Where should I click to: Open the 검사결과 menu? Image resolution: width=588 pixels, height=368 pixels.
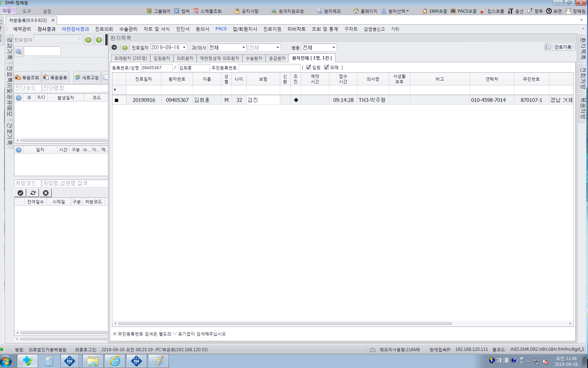pyautogui.click(x=46, y=29)
